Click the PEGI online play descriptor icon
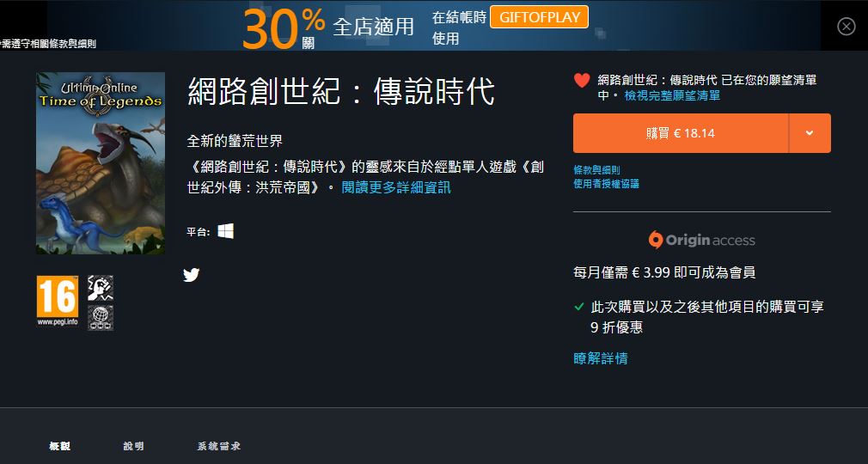This screenshot has width=868, height=464. click(x=101, y=317)
